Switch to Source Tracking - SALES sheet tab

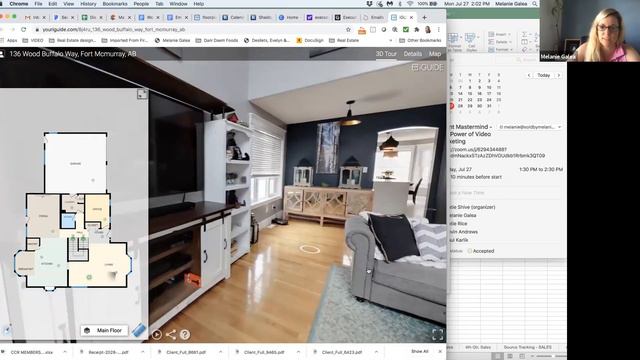[x=527, y=347]
